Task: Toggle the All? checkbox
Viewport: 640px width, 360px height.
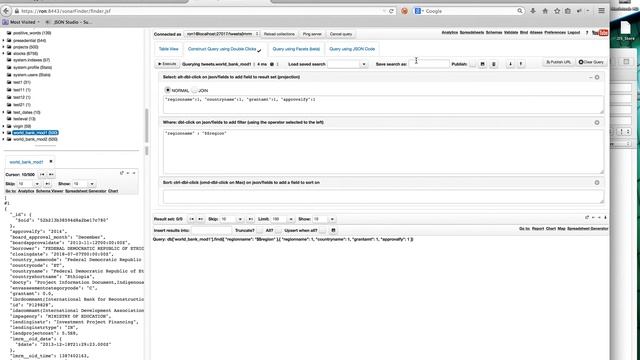Action: [278, 231]
